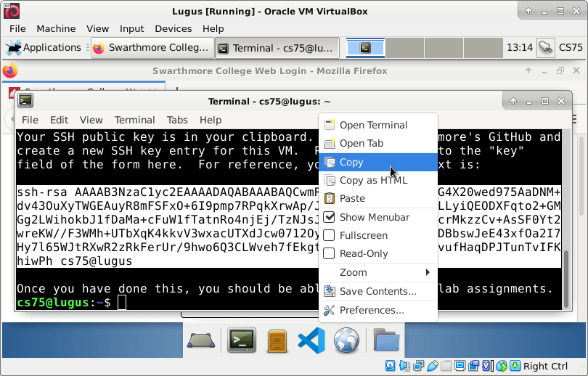Image resolution: width=588 pixels, height=376 pixels.
Task: Roll up the Terminal window with the arrow button
Action: coord(513,101)
